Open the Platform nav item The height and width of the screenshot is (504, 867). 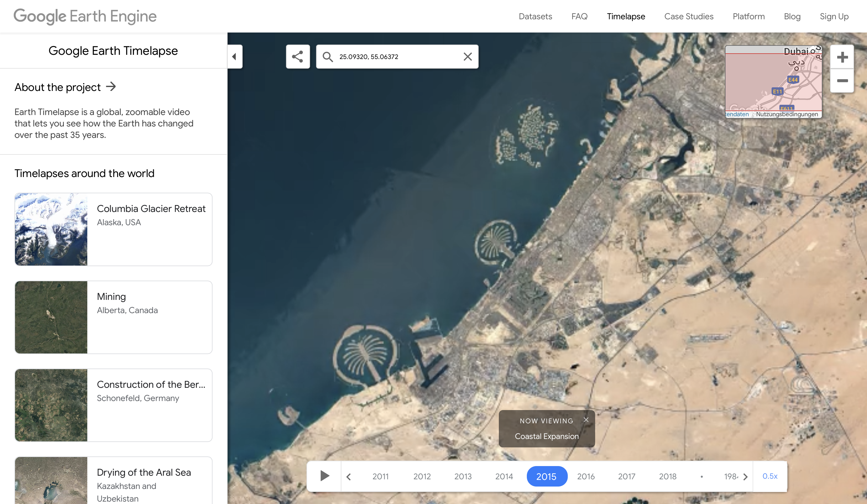click(749, 17)
